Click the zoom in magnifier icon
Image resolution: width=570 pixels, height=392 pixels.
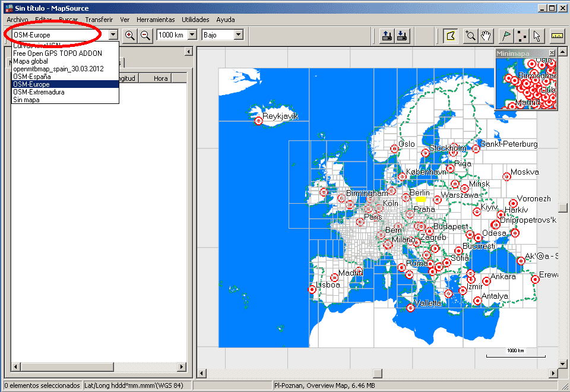pyautogui.click(x=130, y=35)
